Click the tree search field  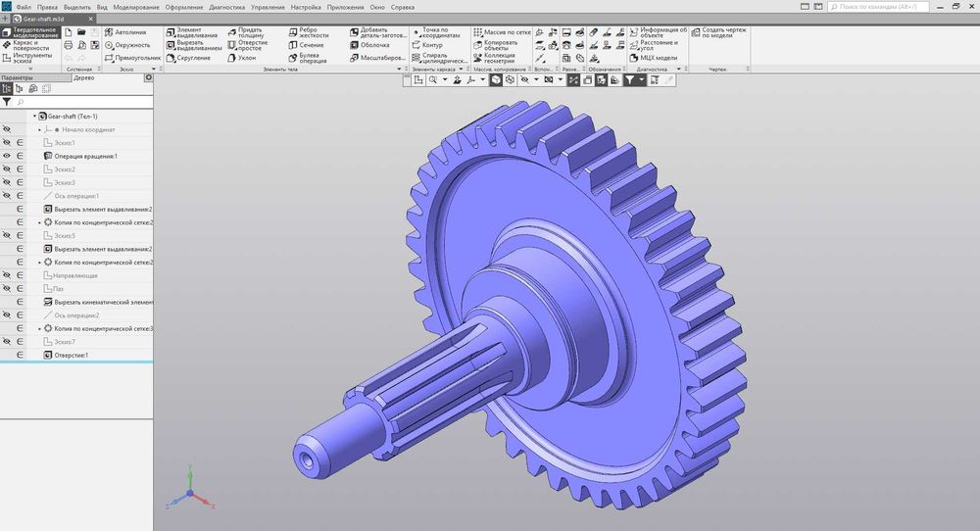pyautogui.click(x=83, y=102)
